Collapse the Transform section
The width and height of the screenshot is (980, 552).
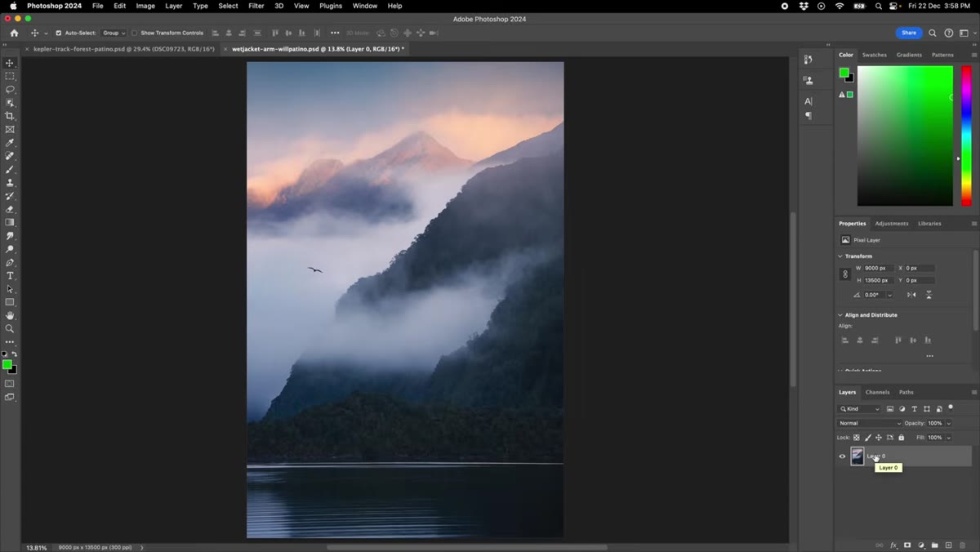(x=840, y=256)
